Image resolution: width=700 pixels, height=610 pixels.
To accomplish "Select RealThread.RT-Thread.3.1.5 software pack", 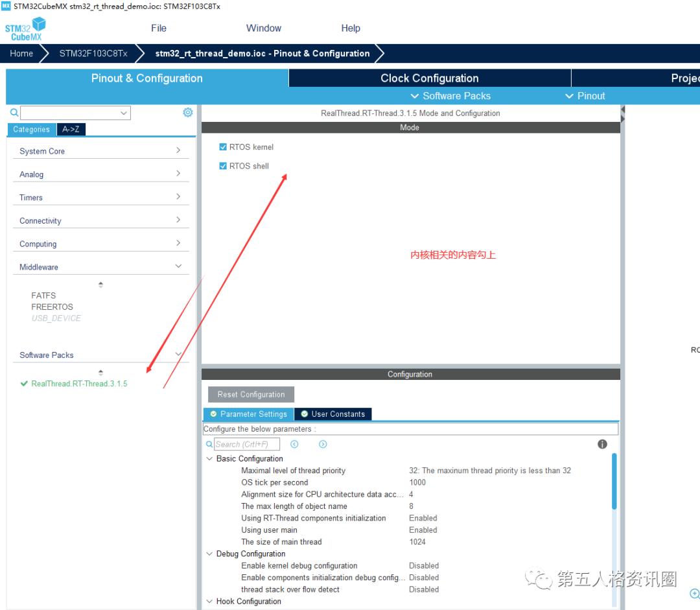I will 79,384.
